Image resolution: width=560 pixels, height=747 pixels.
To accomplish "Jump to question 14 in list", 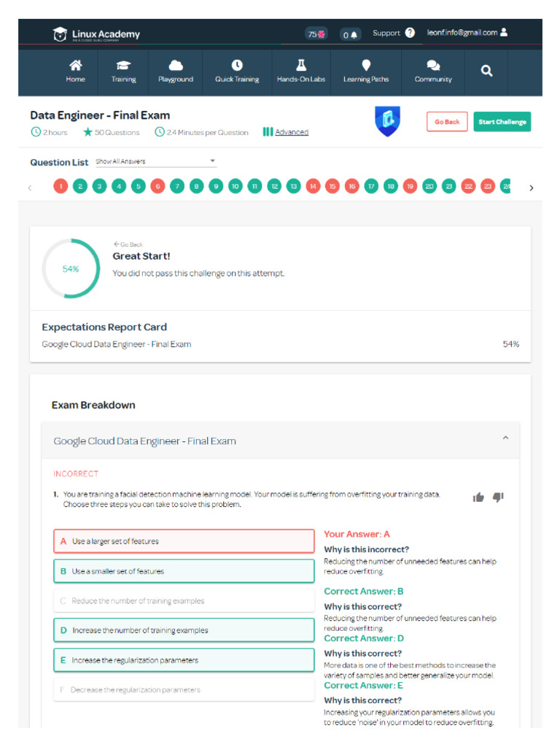I will 313,187.
